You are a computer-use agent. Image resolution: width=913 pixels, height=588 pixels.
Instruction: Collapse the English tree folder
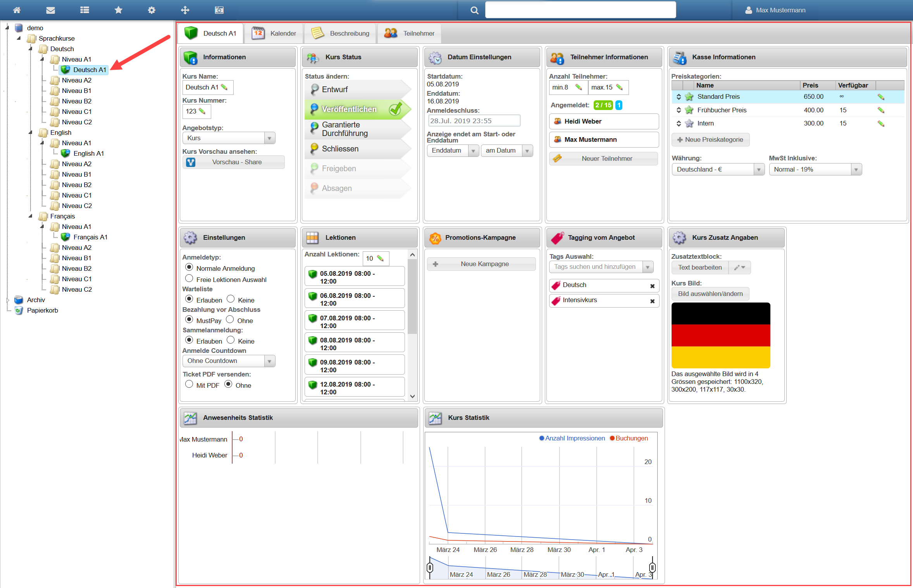pyautogui.click(x=31, y=132)
